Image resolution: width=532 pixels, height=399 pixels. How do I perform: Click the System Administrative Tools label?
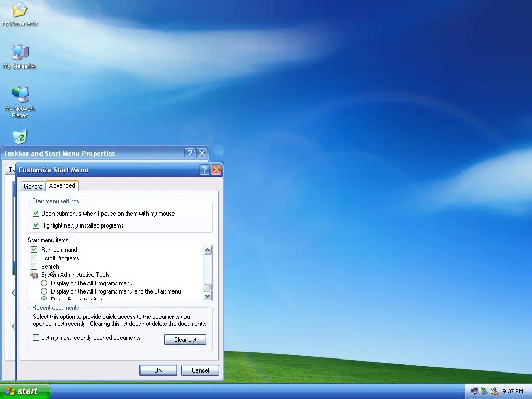coord(75,275)
